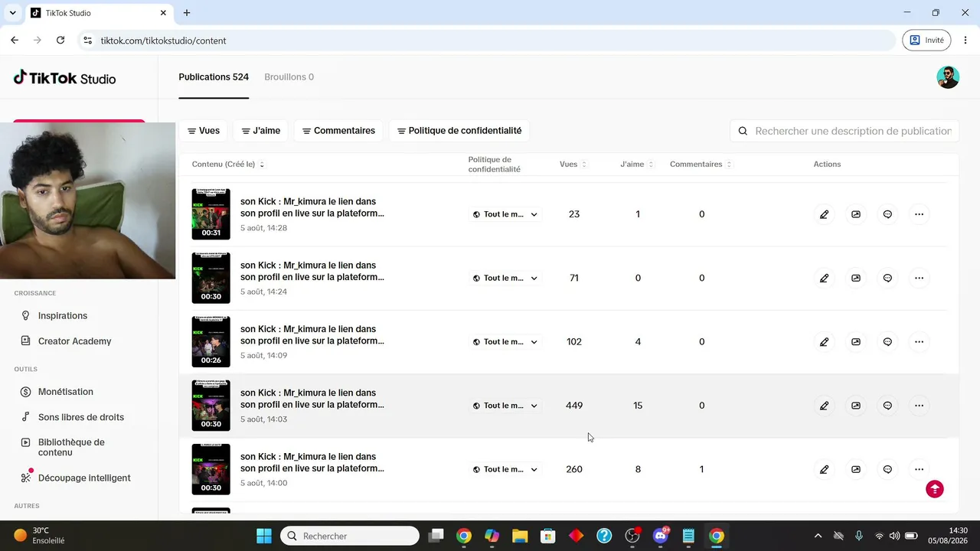Screen dimensions: 980x551
Task: Open the Commentaires filter
Action: [338, 131]
